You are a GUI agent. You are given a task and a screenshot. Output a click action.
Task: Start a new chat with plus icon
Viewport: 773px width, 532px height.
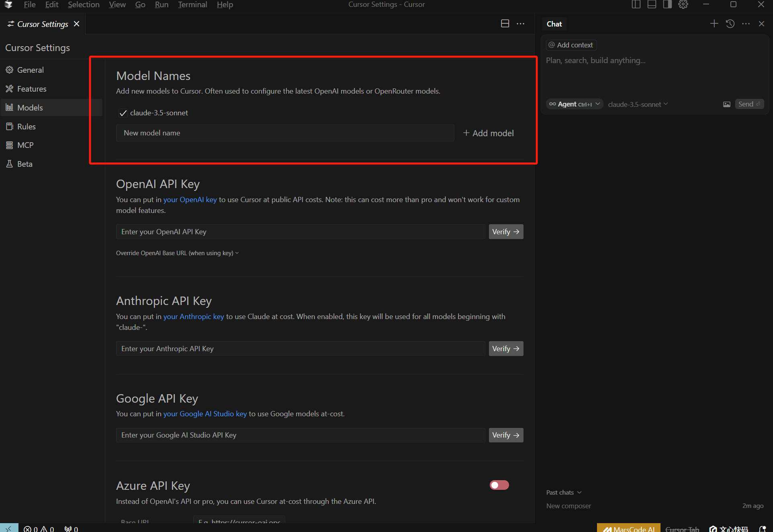click(714, 24)
